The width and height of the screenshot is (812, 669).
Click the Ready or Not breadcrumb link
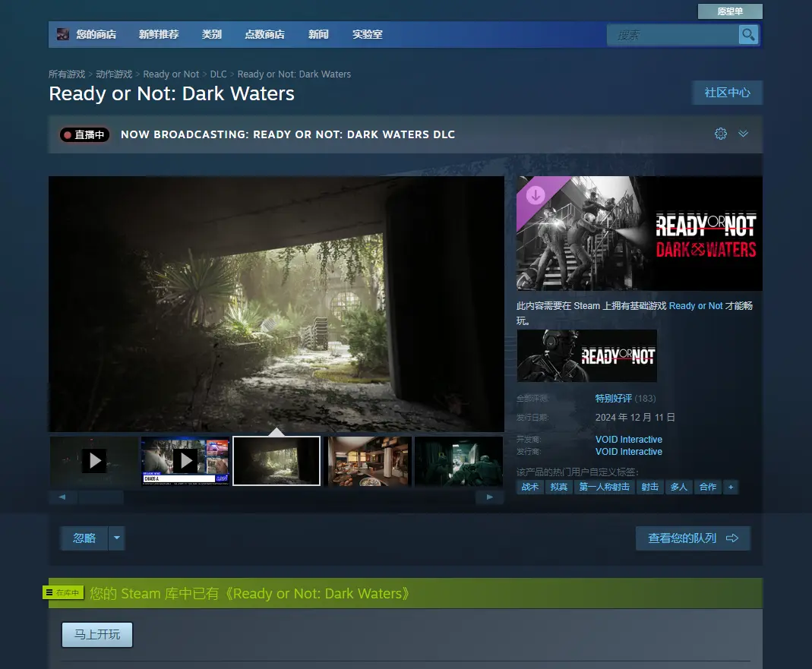pos(171,74)
